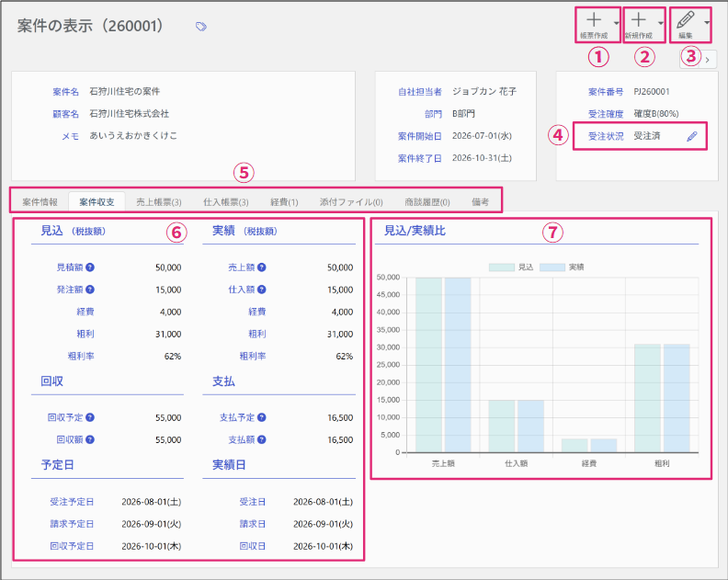Expand the 編集 dropdown arrow
This screenshot has width=728, height=580.
[707, 23]
